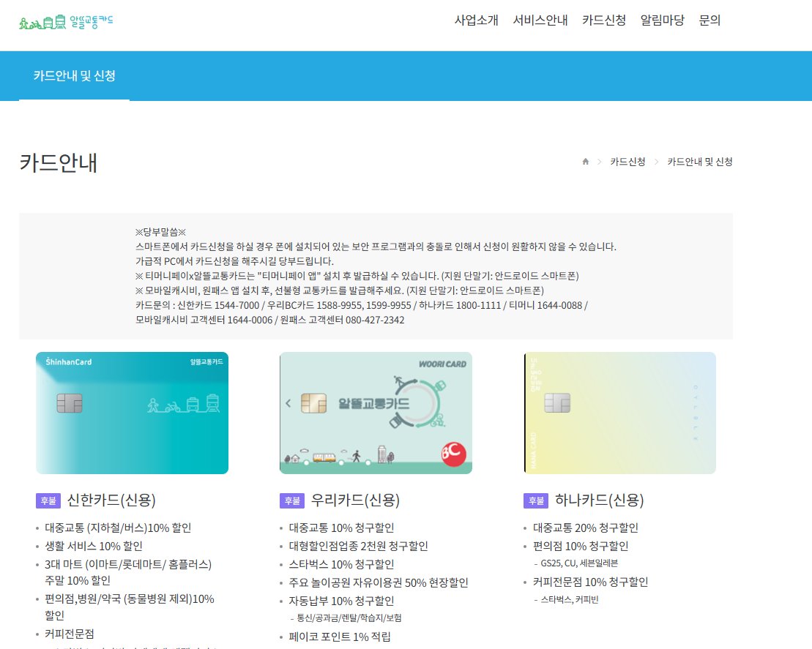Viewport: 812px width, 649px height.
Task: Click the 후불 badge next to 신한카드(신용)
Action: coord(48,499)
